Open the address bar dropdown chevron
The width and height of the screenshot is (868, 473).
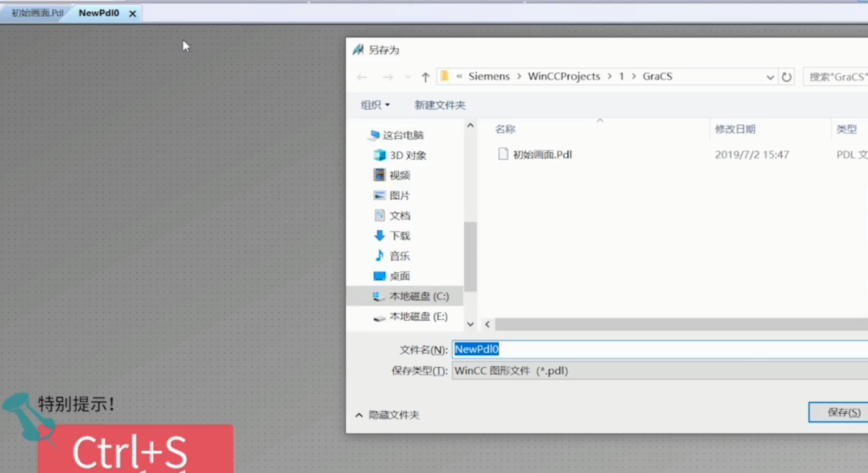tap(770, 77)
